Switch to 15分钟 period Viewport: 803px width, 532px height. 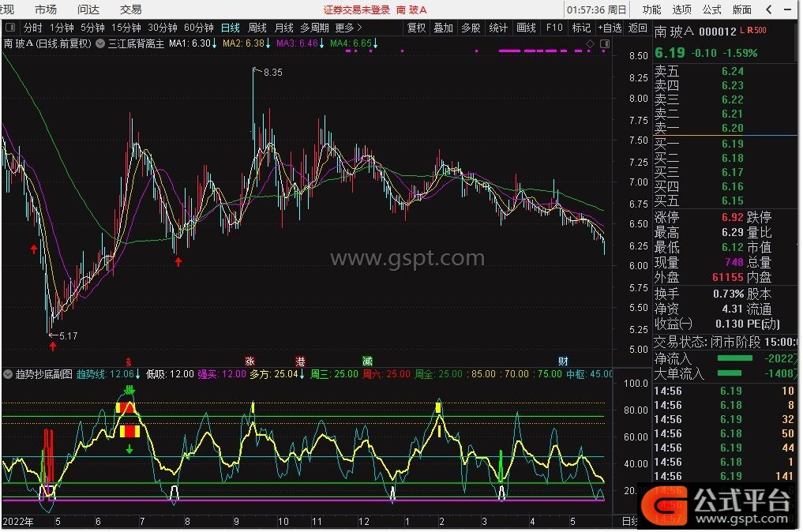(126, 28)
